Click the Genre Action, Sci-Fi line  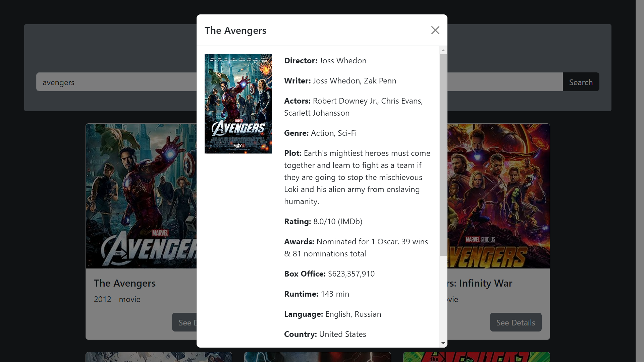coord(320,133)
